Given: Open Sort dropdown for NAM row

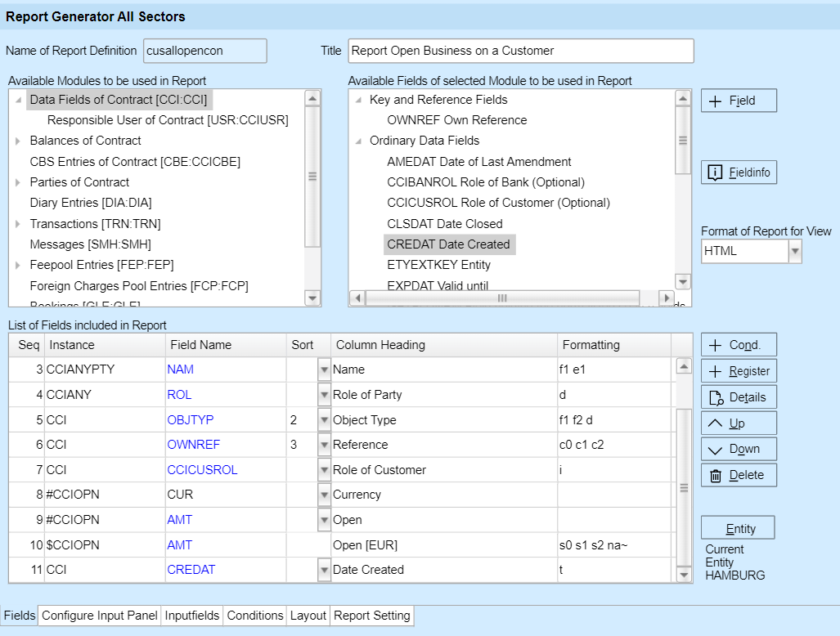Looking at the screenshot, I should pyautogui.click(x=324, y=370).
